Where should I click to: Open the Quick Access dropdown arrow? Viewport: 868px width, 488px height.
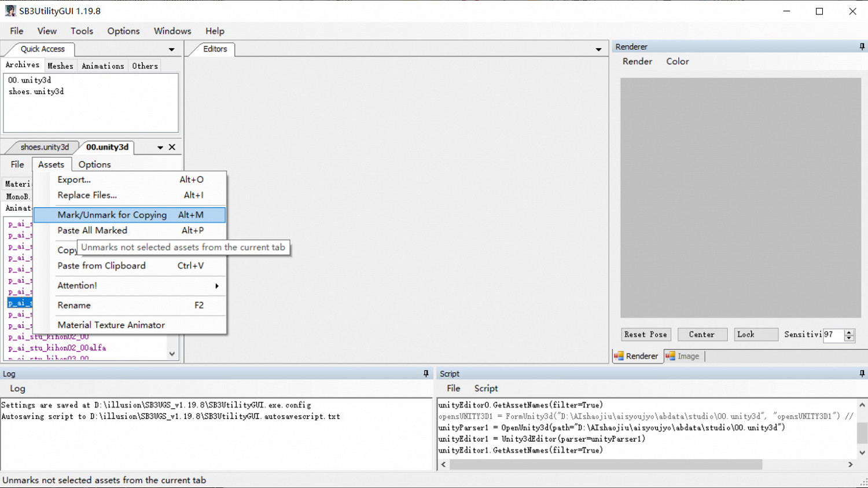tap(171, 50)
